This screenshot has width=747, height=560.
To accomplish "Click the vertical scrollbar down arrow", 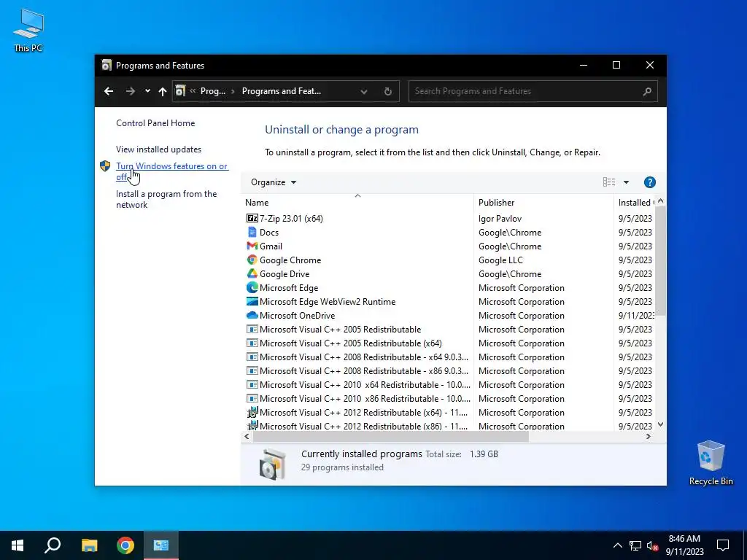I will point(660,424).
